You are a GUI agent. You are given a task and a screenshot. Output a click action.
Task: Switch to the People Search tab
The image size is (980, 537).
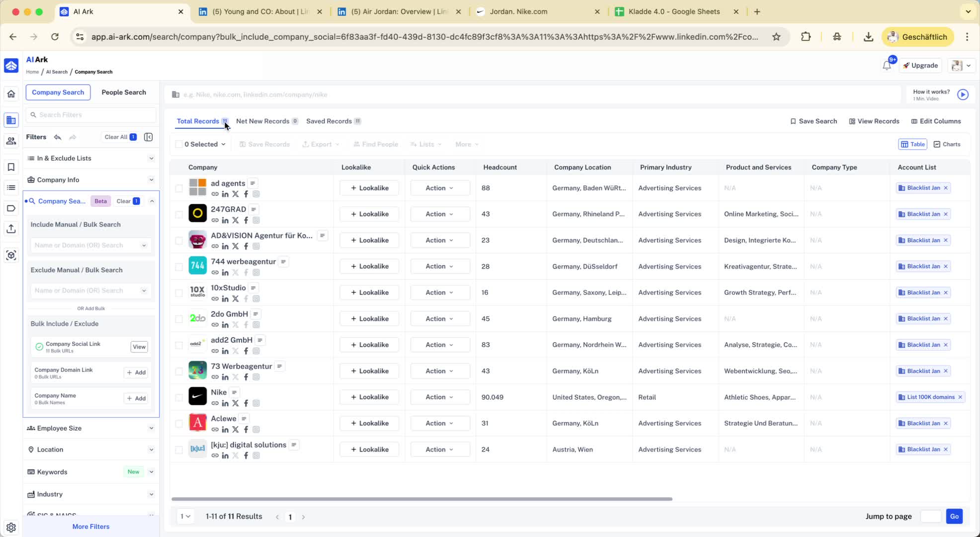123,92
